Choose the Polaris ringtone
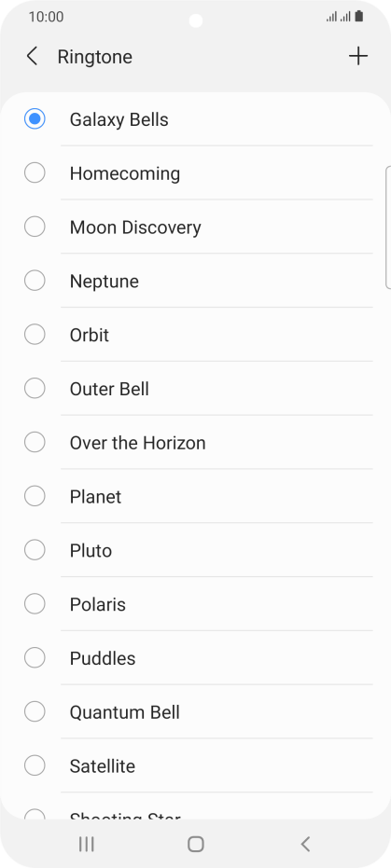 point(196,604)
